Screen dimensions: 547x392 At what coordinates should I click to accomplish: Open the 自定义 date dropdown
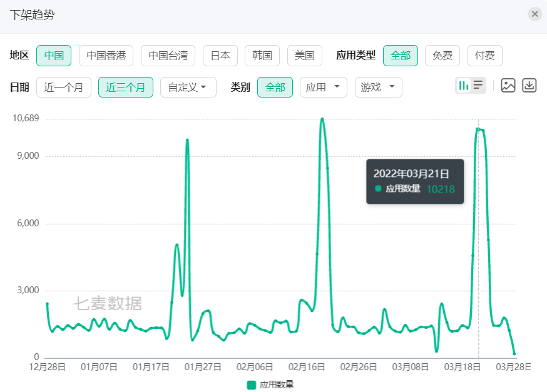[188, 87]
